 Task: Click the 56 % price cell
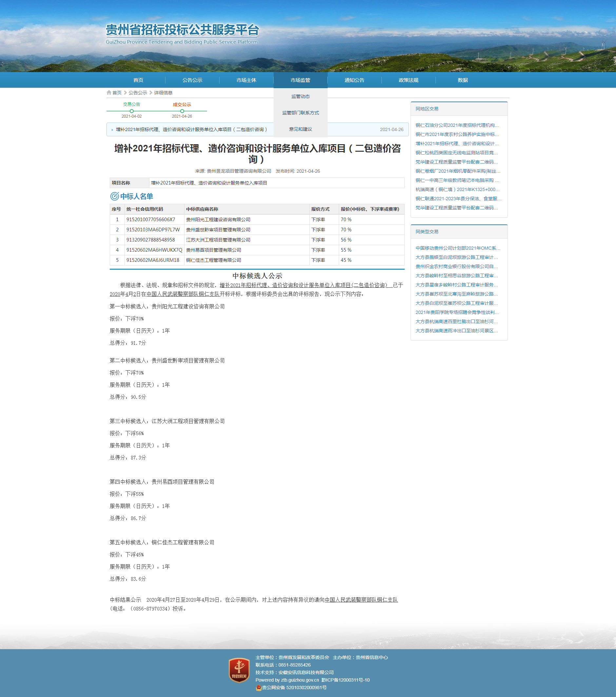[x=371, y=240]
